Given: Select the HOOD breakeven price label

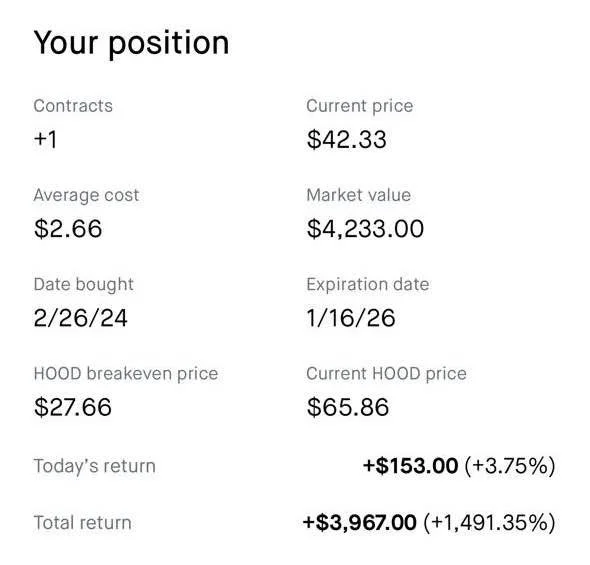Looking at the screenshot, I should [126, 374].
